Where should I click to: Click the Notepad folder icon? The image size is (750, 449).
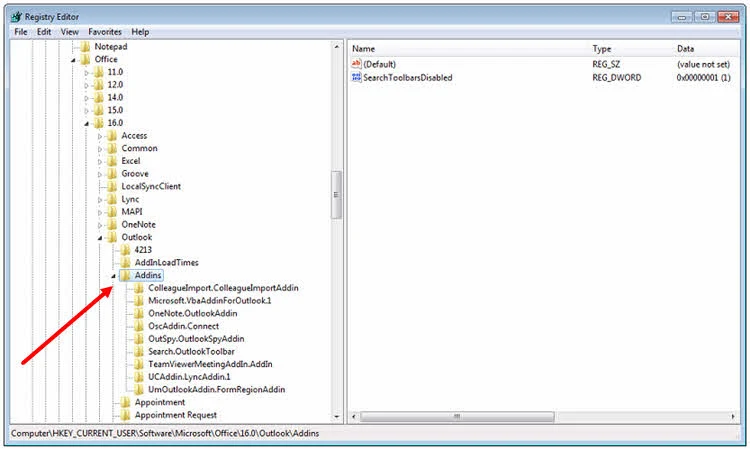point(85,46)
